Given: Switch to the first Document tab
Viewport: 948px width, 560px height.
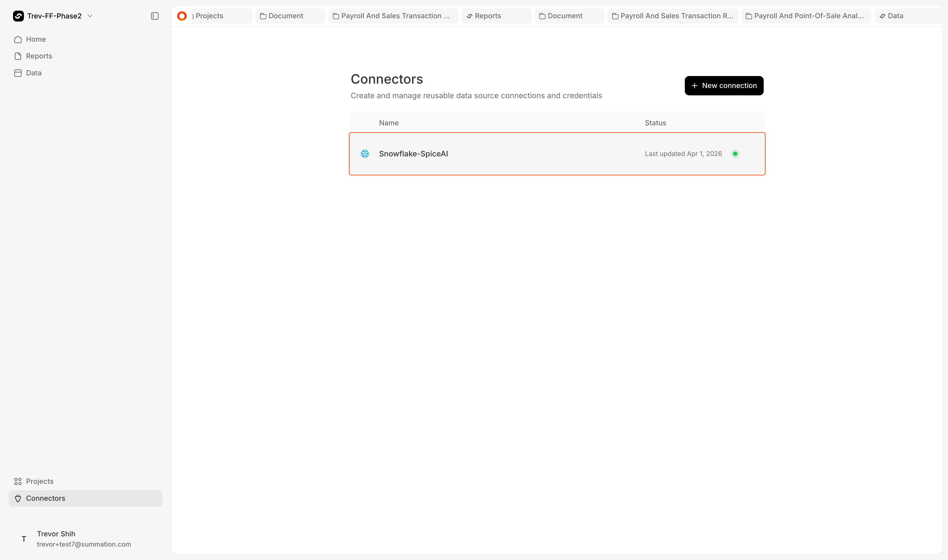Looking at the screenshot, I should (290, 16).
